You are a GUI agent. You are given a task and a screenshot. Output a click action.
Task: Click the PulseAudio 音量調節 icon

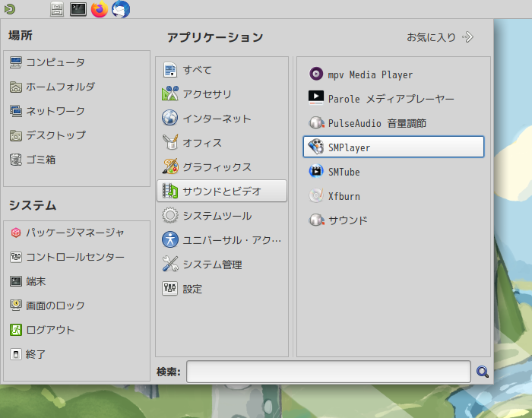[x=316, y=122]
